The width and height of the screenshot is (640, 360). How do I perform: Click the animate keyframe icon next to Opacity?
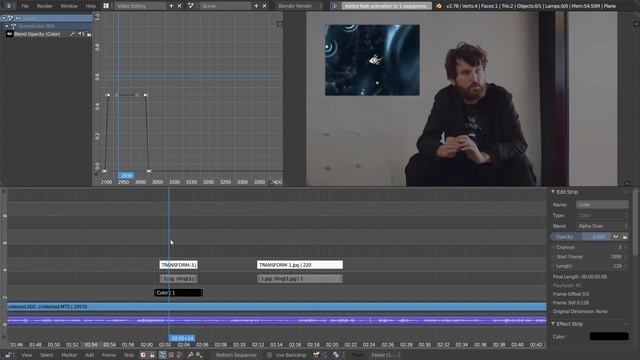(x=616, y=237)
